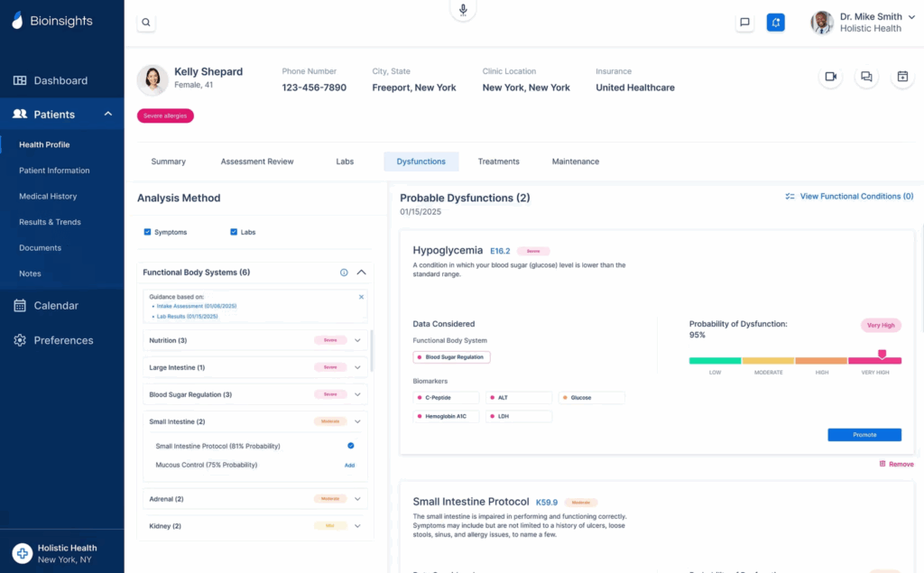Close the guidance box with X
Screen dimensions: 924x573
361,297
